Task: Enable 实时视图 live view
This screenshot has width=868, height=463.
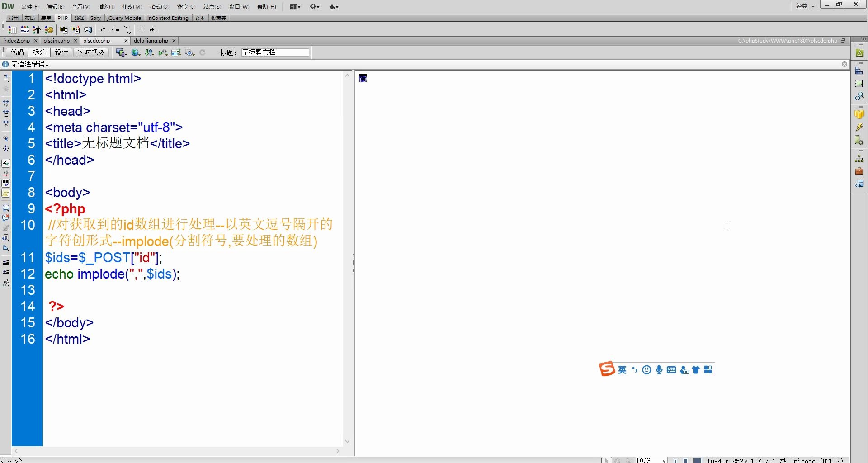Action: tap(91, 52)
